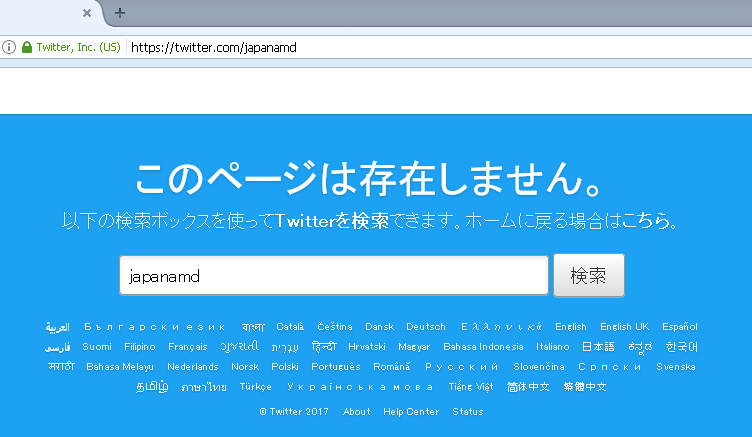752x437 pixels.
Task: Click the 検索 search button
Action: [x=589, y=275]
